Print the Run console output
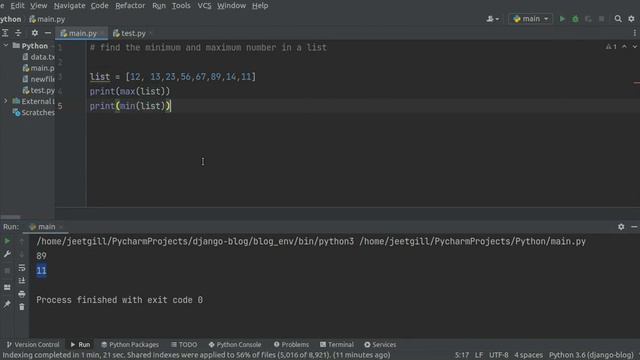This screenshot has height=360, width=640. [x=22, y=294]
